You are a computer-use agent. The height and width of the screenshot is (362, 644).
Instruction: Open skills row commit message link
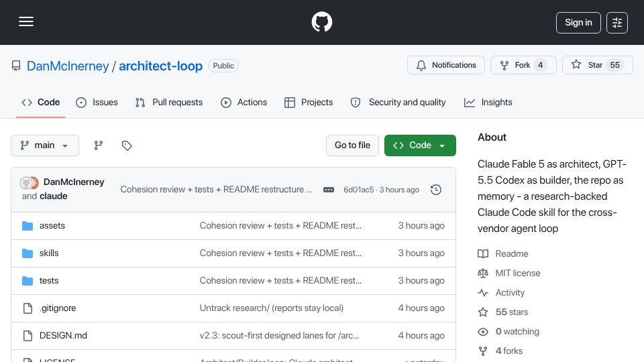point(280,253)
